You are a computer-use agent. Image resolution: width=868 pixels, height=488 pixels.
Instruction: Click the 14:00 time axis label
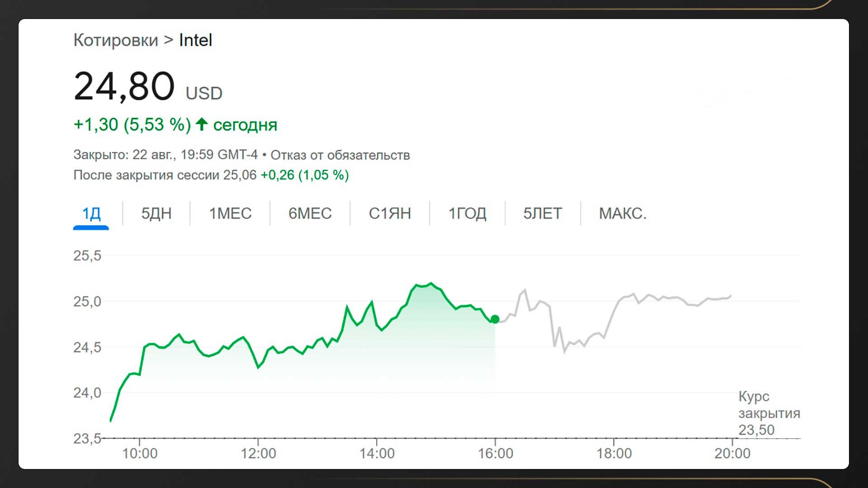[377, 453]
